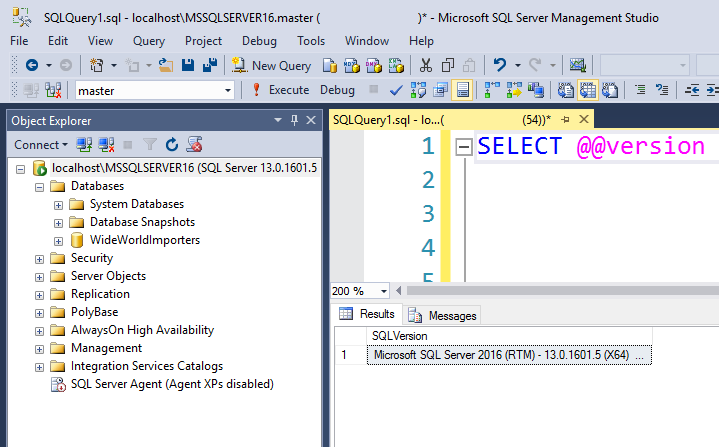Select Results to File mode
Image resolution: width=719 pixels, height=447 pixels.
(610, 90)
